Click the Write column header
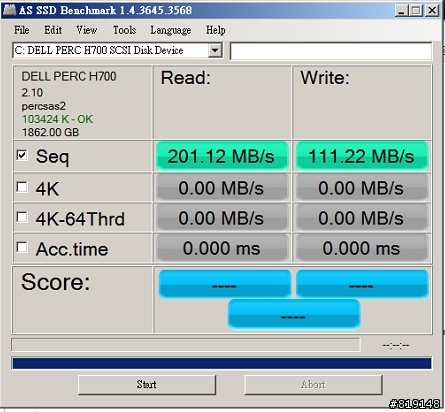445x412 pixels. tap(325, 78)
